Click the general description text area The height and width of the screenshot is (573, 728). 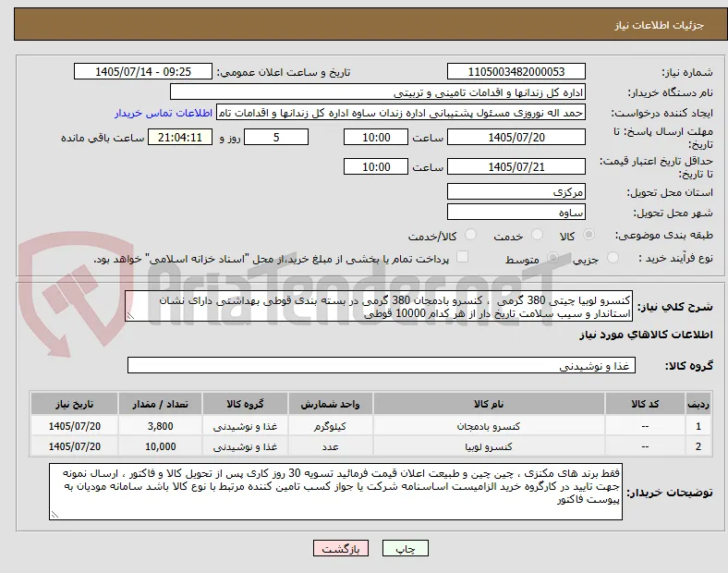click(x=379, y=307)
